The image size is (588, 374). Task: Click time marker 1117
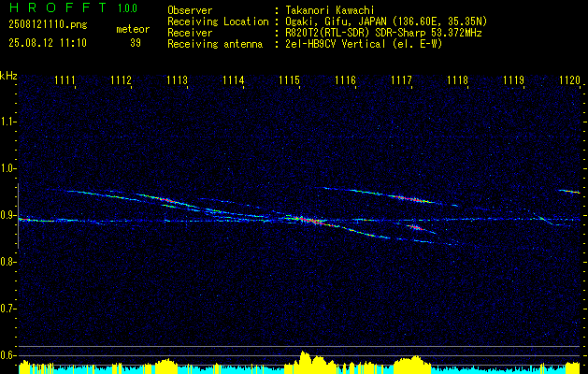pos(401,80)
